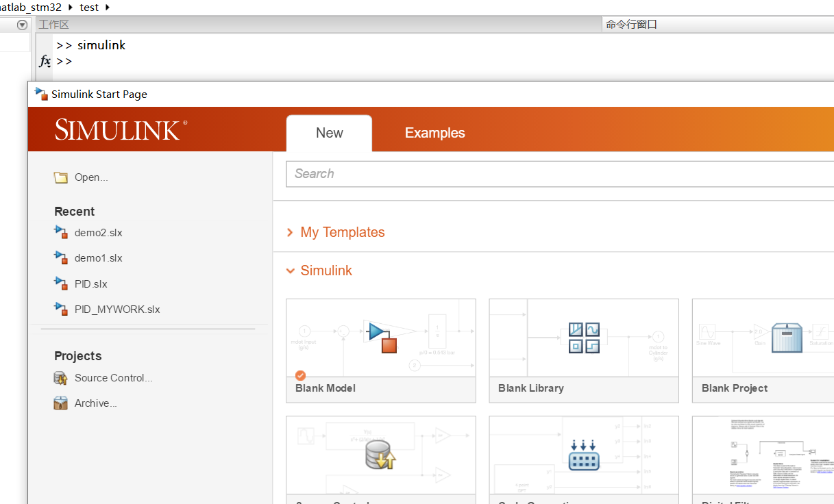This screenshot has height=504, width=834.
Task: Open recent file demo2.slx
Action: tap(99, 233)
